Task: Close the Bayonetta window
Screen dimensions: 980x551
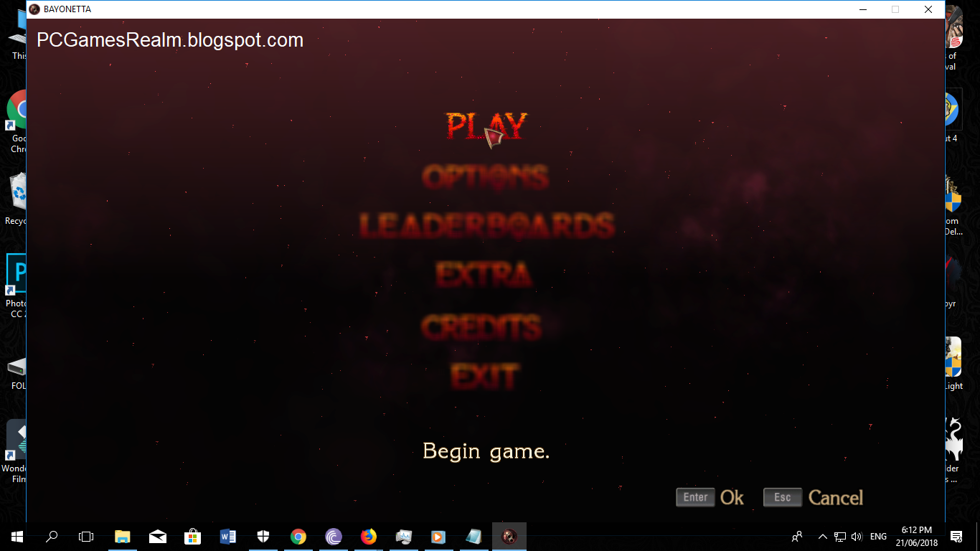Action: click(x=928, y=9)
